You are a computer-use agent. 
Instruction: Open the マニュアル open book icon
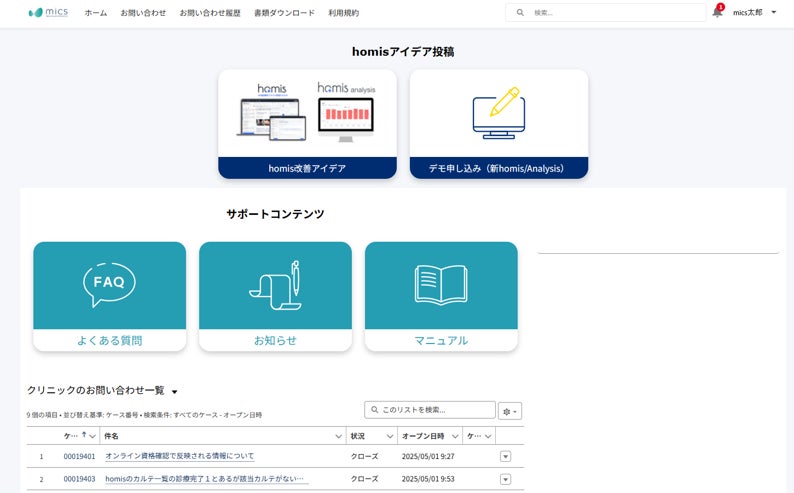[441, 284]
